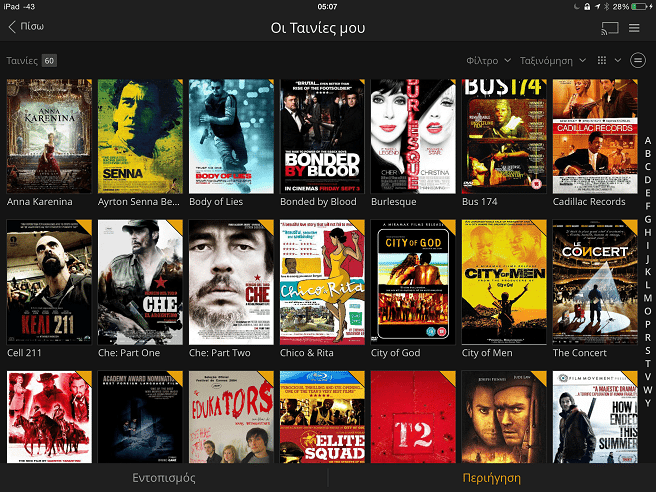Tap the Bluetooth icon in status bar
This screenshot has height=492, width=656.
click(606, 6)
